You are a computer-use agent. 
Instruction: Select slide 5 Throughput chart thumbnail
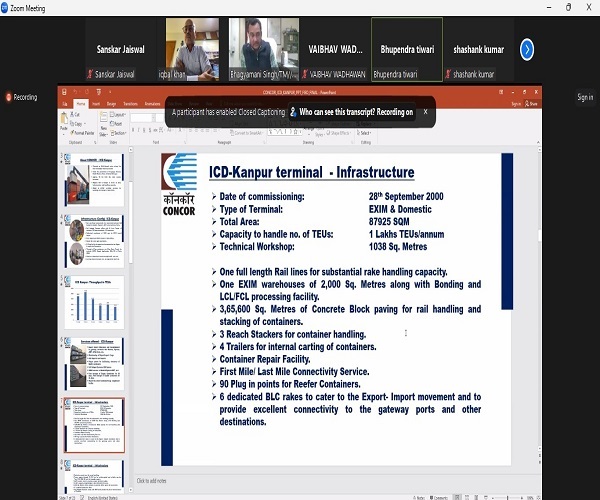94,302
